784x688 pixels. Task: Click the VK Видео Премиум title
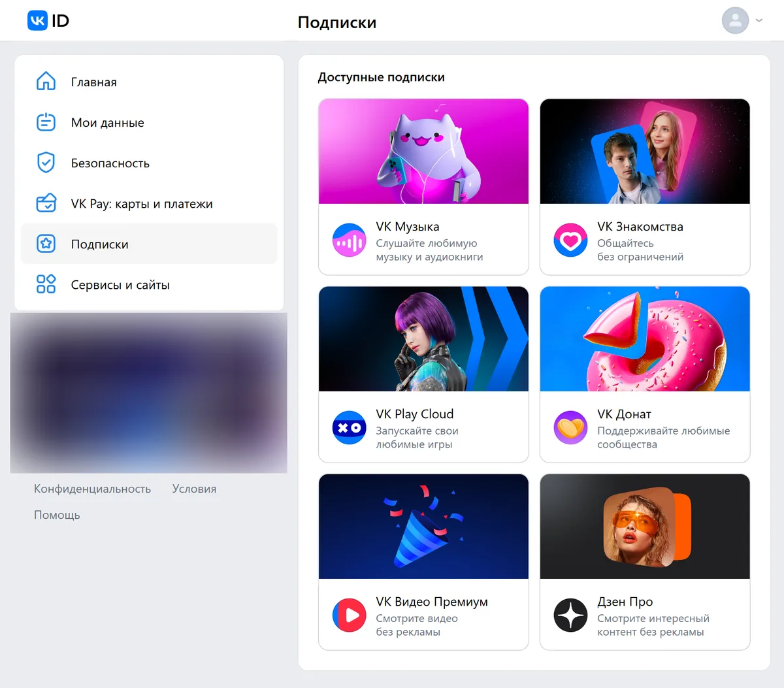[x=432, y=602]
